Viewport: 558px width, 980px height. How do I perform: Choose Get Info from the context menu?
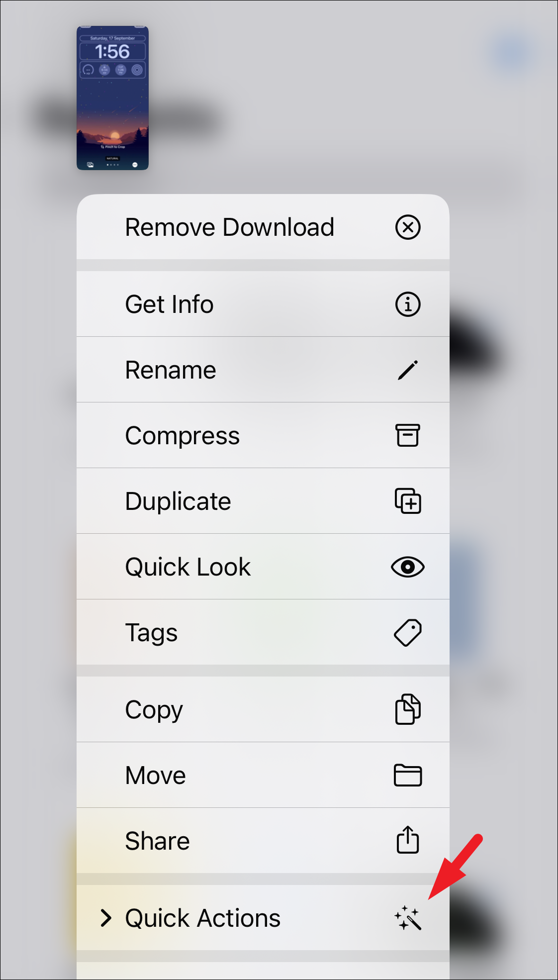coord(263,304)
